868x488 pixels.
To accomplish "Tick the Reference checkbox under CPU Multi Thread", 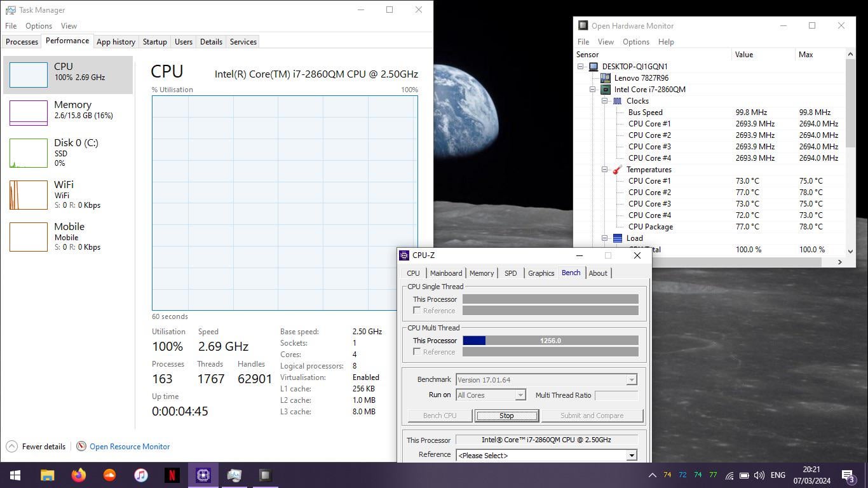I will point(417,351).
